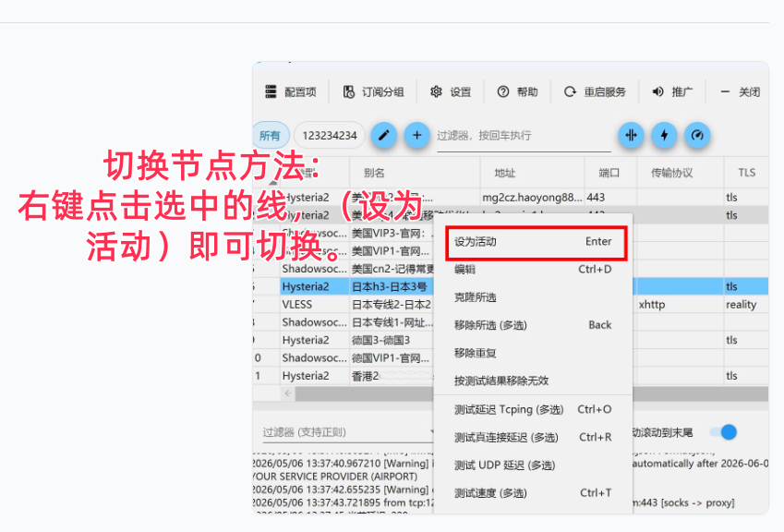Sort by the 端口 column header
This screenshot has width=784, height=532.
[610, 173]
